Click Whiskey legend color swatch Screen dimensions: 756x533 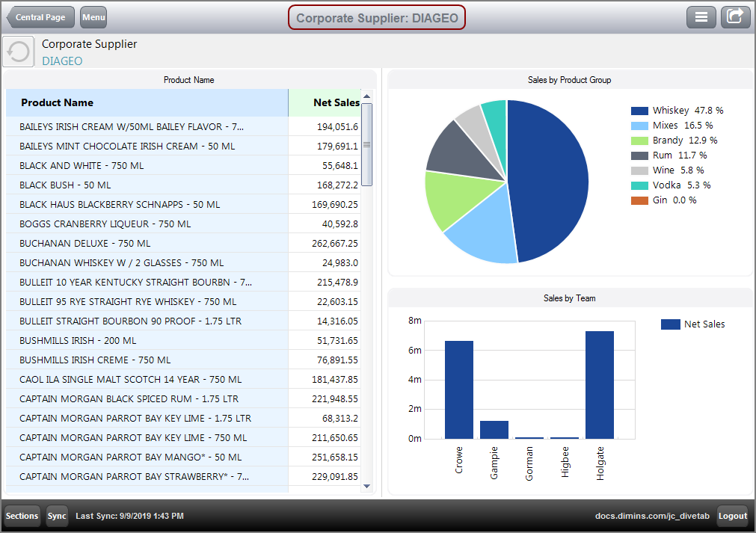pos(639,111)
